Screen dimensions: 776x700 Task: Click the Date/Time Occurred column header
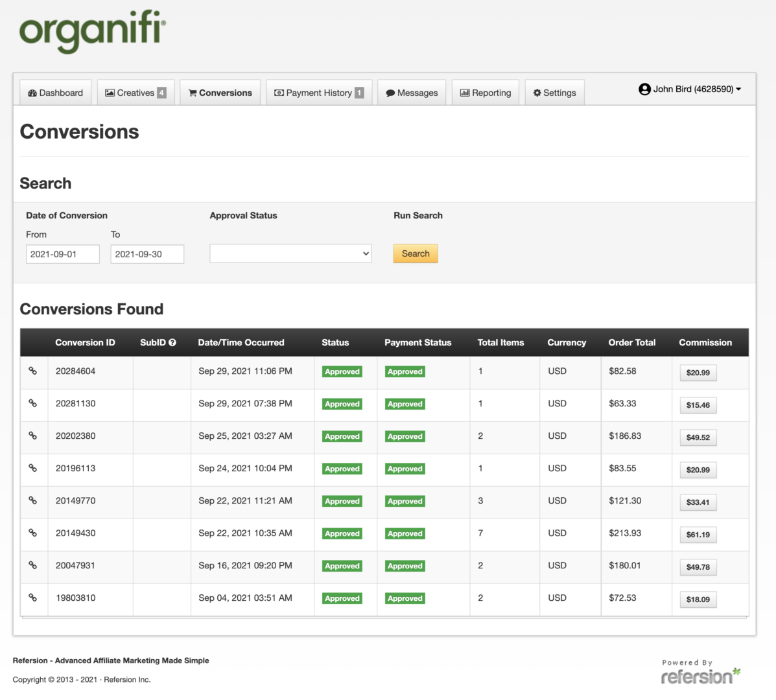pos(241,342)
